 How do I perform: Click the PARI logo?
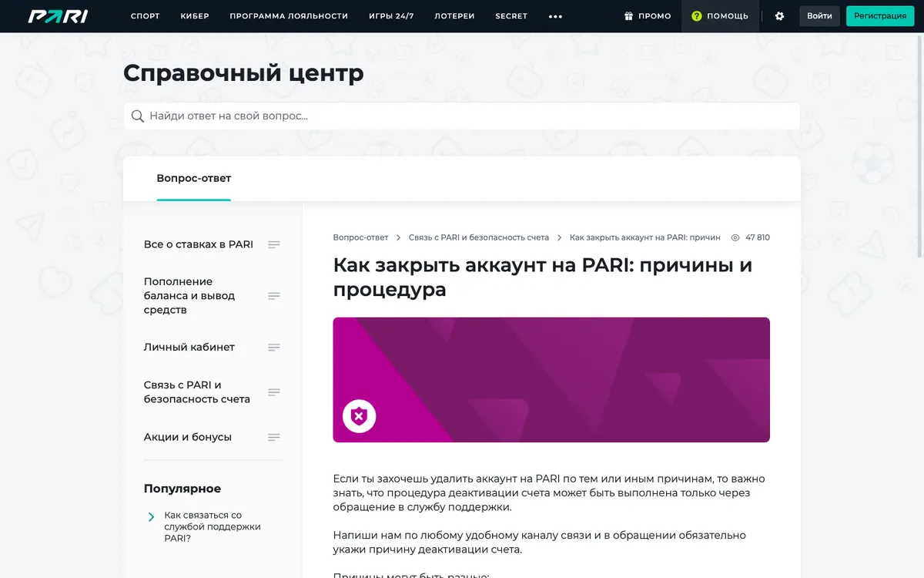(x=58, y=16)
